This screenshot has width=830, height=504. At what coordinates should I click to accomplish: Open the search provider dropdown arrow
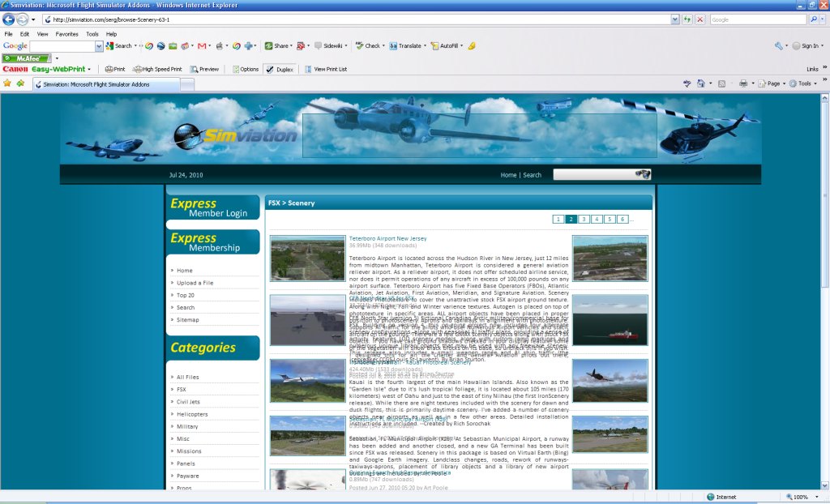[x=824, y=19]
